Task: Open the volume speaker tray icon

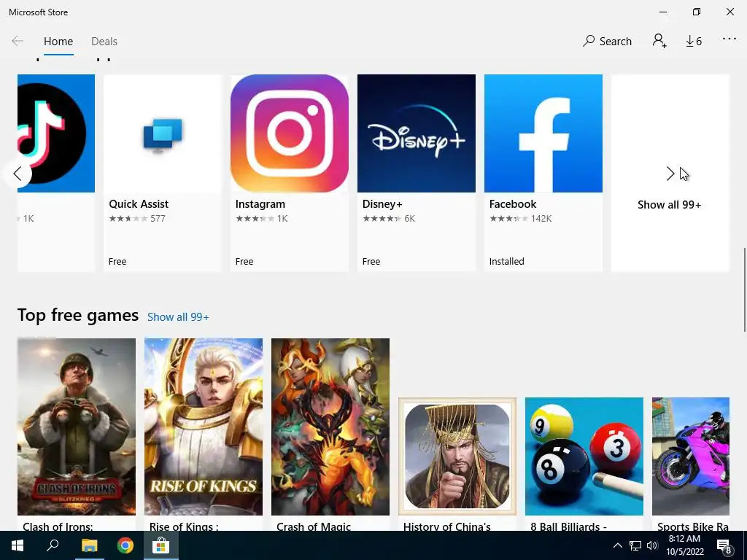Action: tap(652, 545)
